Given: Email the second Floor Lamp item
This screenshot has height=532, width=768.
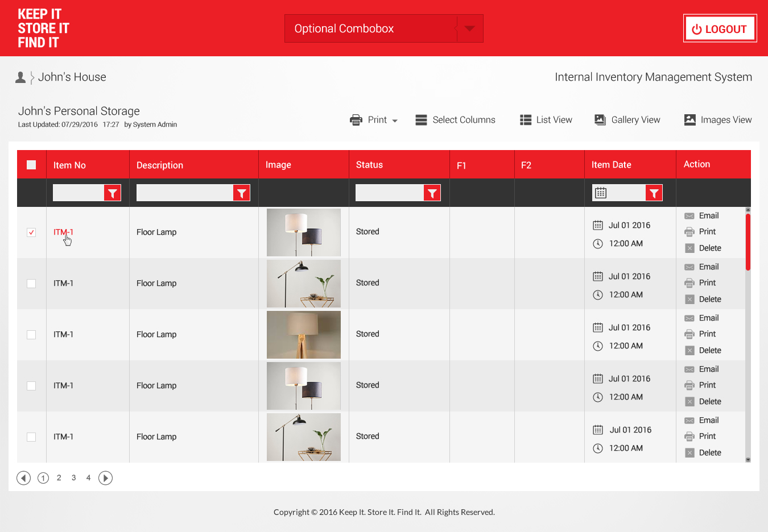Looking at the screenshot, I should (707, 267).
